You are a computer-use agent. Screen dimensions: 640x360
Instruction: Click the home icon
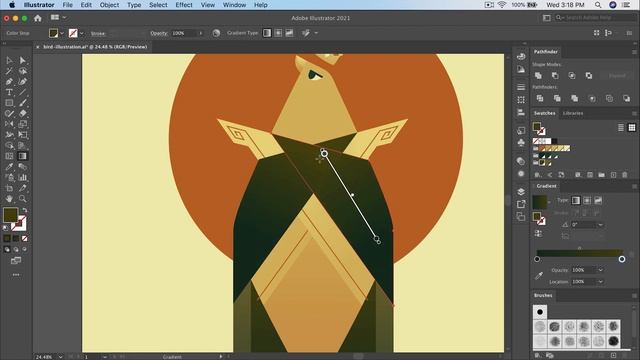tap(38, 18)
